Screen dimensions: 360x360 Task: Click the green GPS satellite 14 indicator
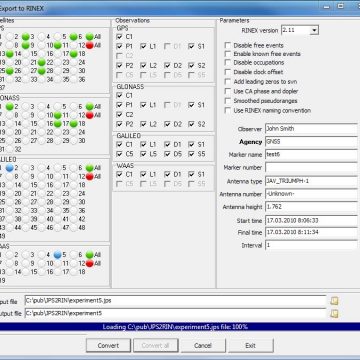click(10, 53)
